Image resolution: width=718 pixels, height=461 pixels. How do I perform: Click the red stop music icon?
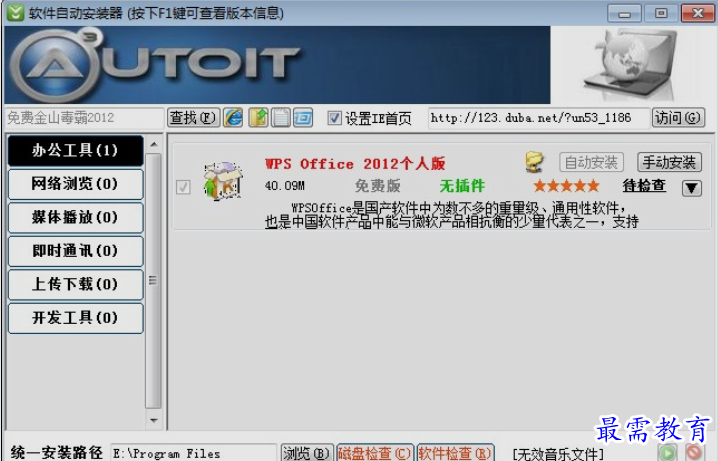(x=694, y=452)
